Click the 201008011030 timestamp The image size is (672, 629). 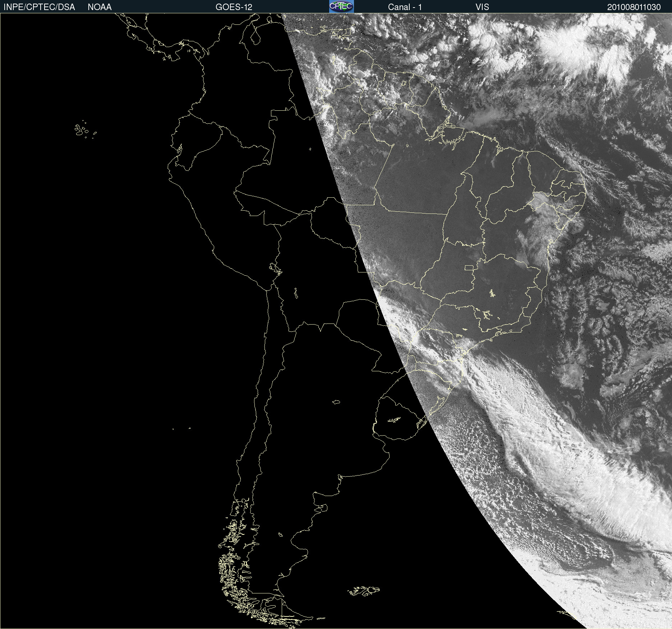click(634, 7)
